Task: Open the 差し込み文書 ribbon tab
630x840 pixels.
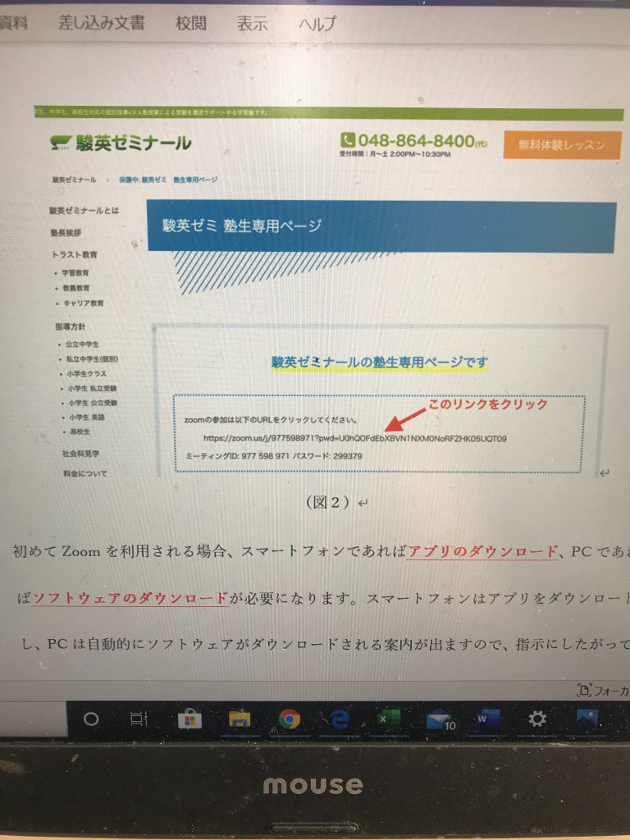Action: coord(101,22)
